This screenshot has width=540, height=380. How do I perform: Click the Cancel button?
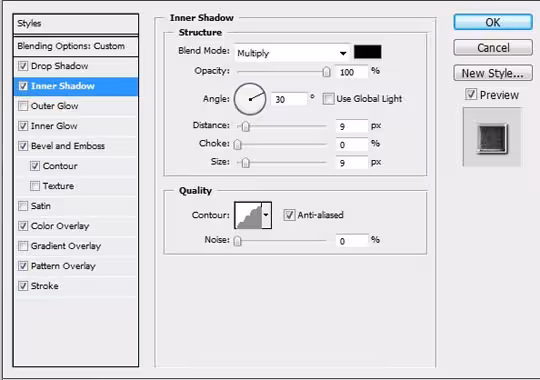point(493,48)
